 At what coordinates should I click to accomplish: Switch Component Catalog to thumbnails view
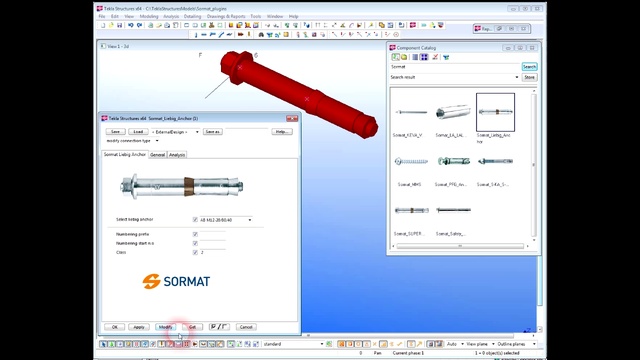424,57
